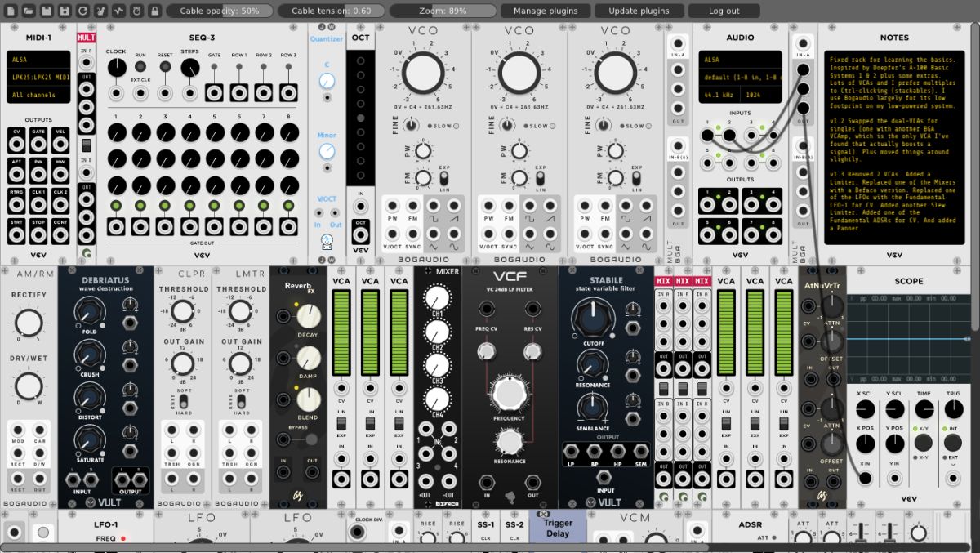The image size is (980, 553).
Task: Click the Disconnect cables toolbar icon
Action: coord(100,11)
